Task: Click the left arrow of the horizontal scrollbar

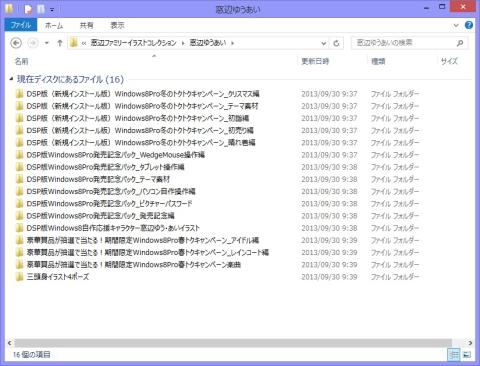Action: [x=9, y=343]
